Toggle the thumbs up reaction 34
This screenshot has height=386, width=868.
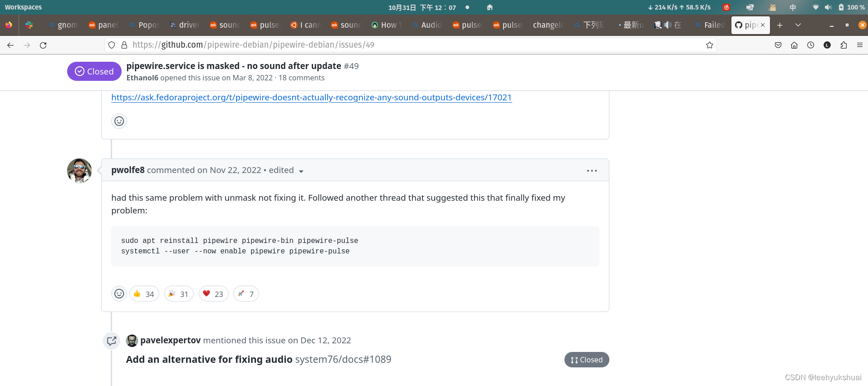coord(144,294)
